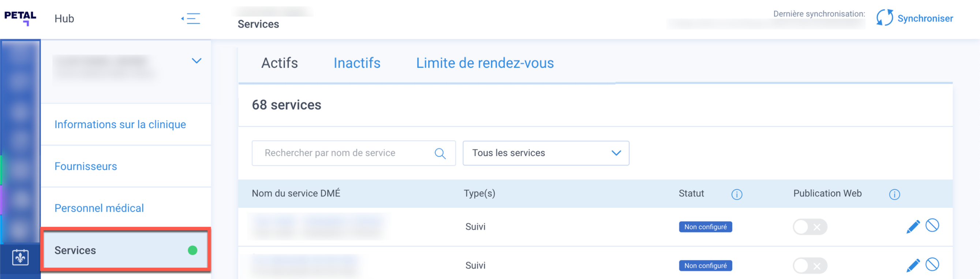Click the search magnifier icon

click(x=440, y=153)
